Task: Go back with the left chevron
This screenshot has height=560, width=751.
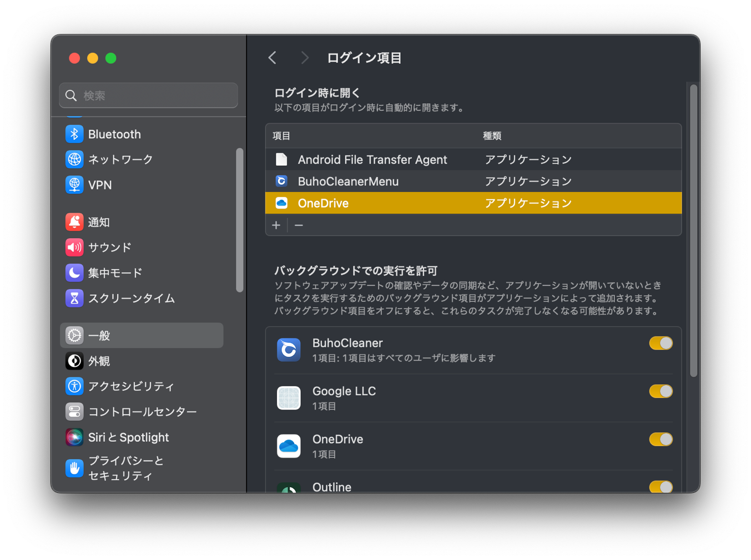Action: [x=273, y=58]
